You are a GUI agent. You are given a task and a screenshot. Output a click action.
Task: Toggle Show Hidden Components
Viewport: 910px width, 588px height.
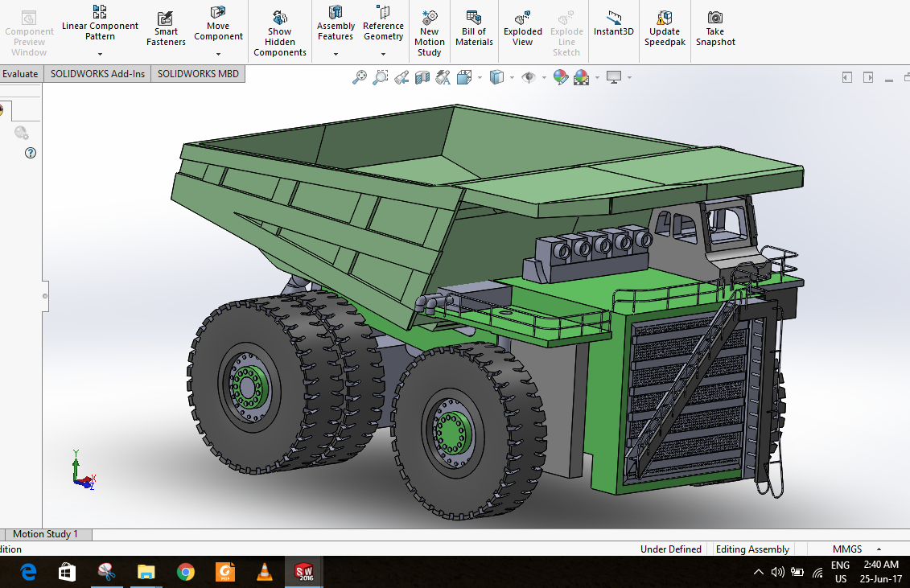[280, 34]
